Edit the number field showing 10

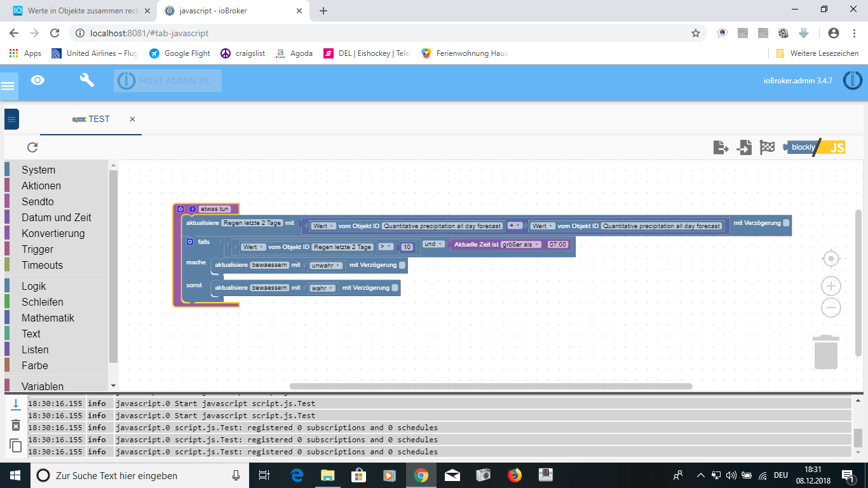point(407,247)
